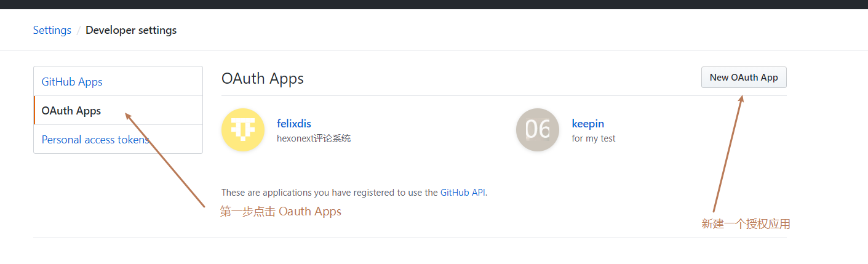This screenshot has width=868, height=264.
Task: Click the 'for my test' description
Action: click(594, 138)
